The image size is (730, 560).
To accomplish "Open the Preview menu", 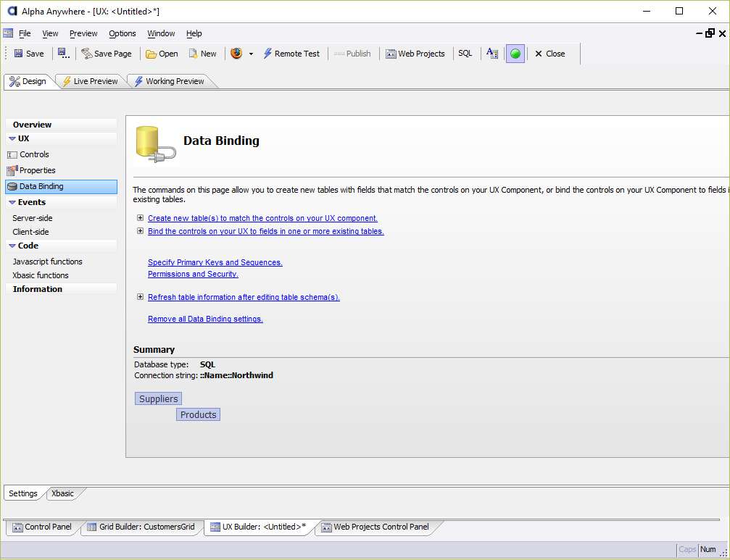I will (x=83, y=33).
